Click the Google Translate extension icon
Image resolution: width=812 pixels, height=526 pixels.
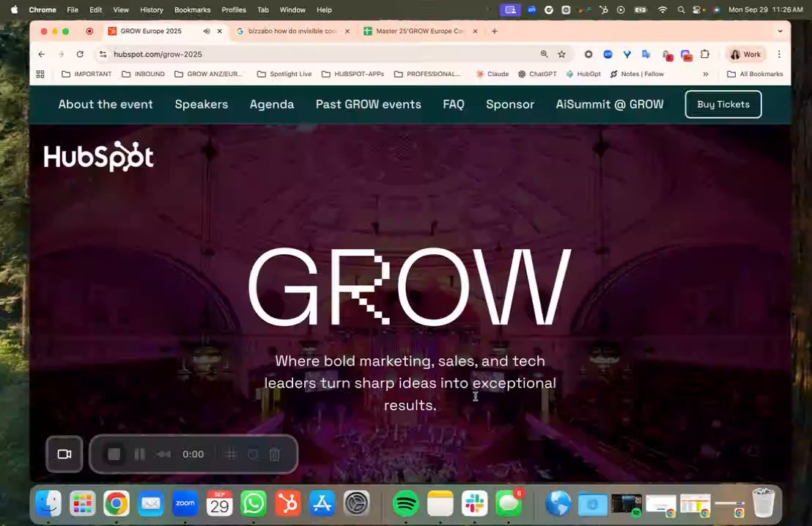click(x=646, y=54)
